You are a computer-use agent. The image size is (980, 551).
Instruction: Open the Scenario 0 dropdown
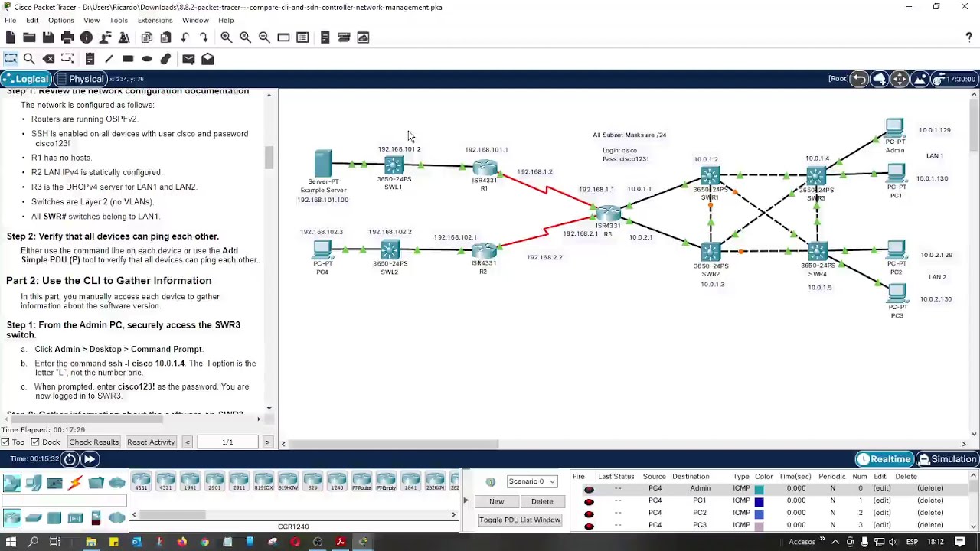click(x=531, y=481)
